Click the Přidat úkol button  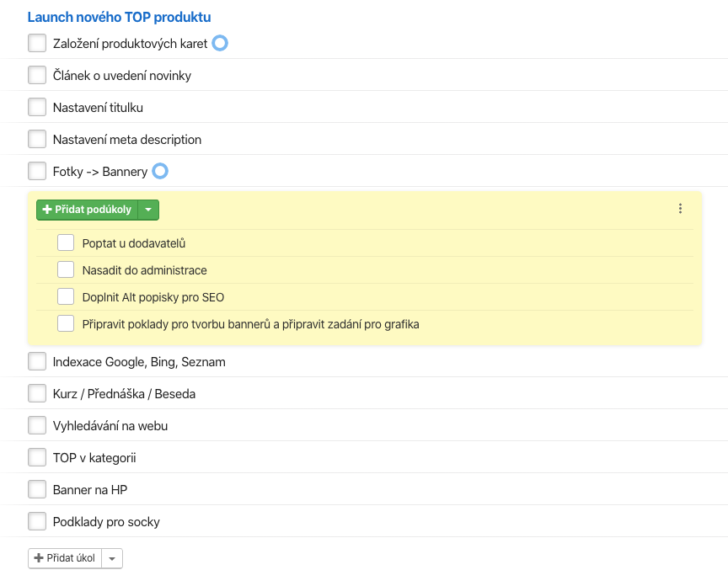click(x=65, y=558)
